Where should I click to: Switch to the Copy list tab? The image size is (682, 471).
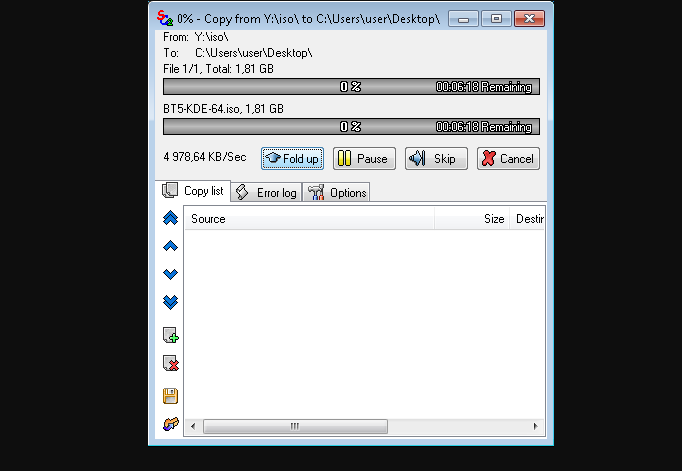[193, 191]
